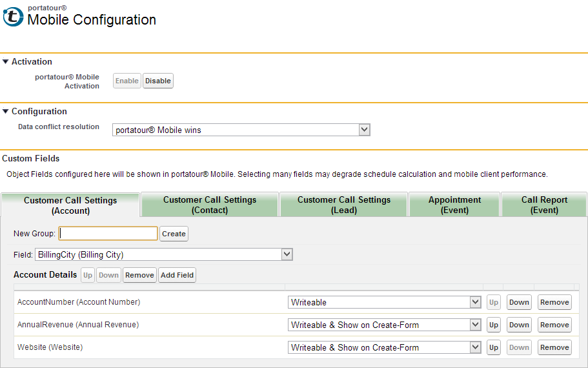Open the Call Report (Event) tab

point(544,205)
